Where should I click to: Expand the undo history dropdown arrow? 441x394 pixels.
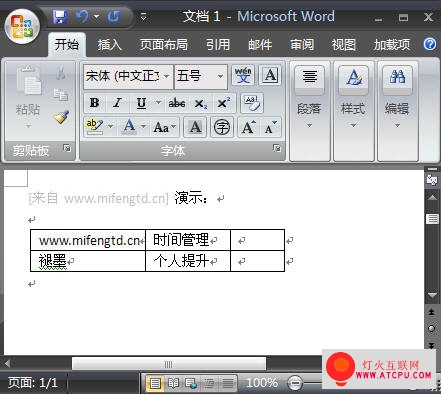[x=97, y=16]
